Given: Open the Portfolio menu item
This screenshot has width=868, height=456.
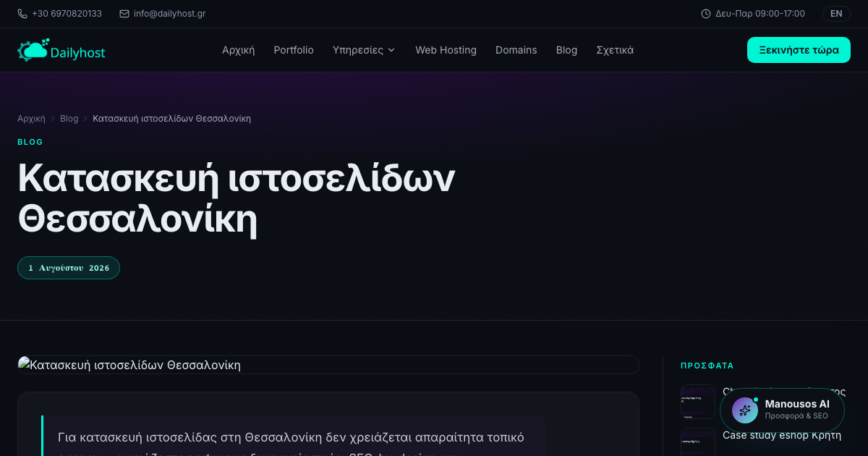Looking at the screenshot, I should coord(294,50).
